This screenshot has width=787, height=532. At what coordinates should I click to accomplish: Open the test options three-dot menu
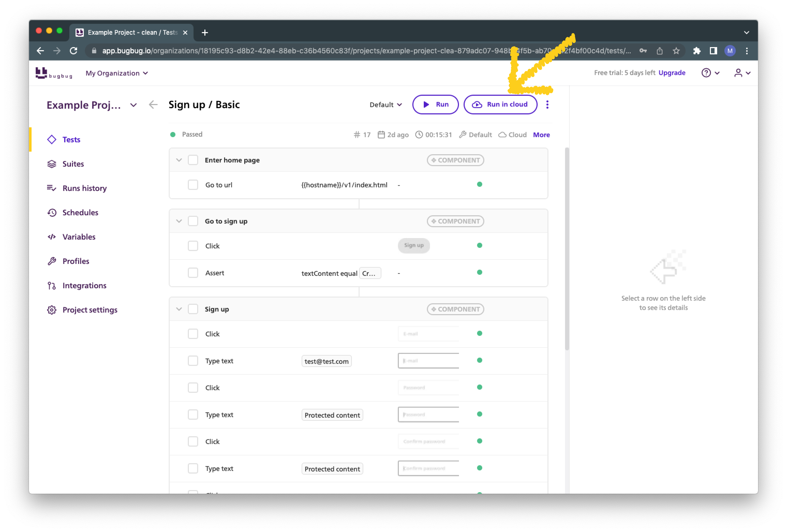pos(547,105)
